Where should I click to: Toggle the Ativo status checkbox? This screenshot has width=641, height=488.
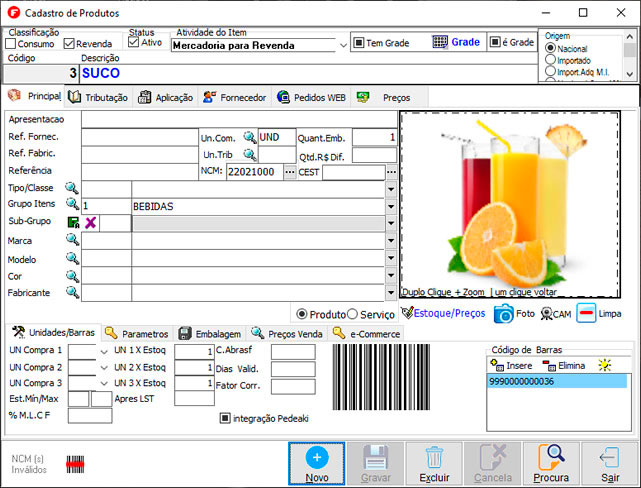(x=134, y=43)
